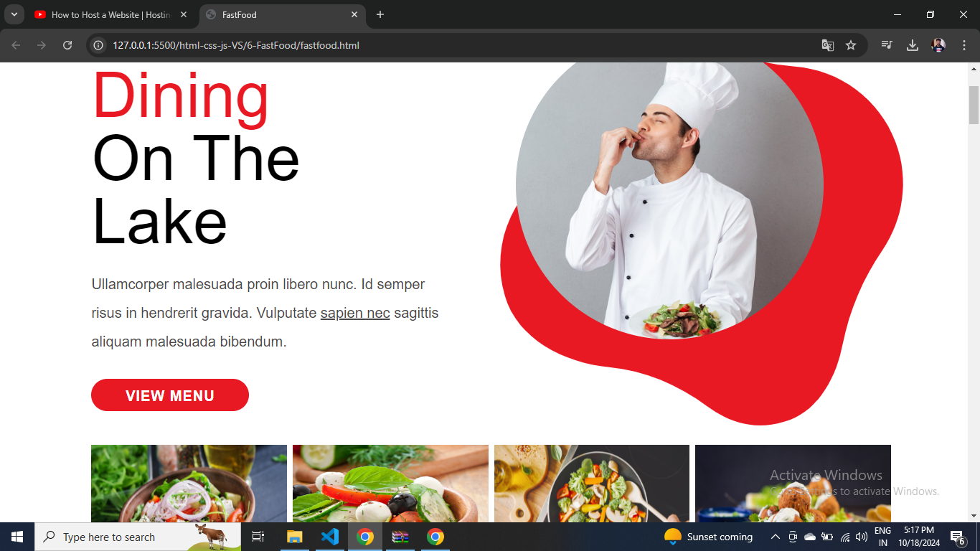Close the YouTube hosting tab
Image resolution: width=980 pixels, height=551 pixels.
point(184,14)
